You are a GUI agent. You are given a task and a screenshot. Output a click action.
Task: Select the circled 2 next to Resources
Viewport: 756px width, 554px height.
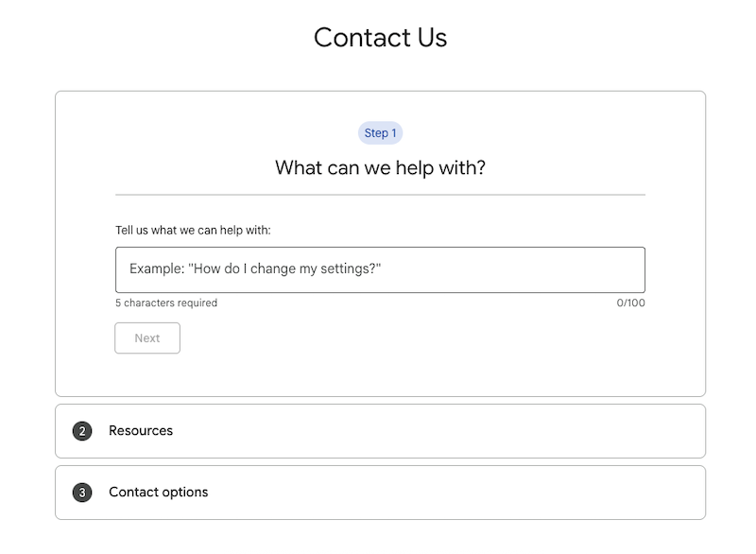(x=84, y=430)
